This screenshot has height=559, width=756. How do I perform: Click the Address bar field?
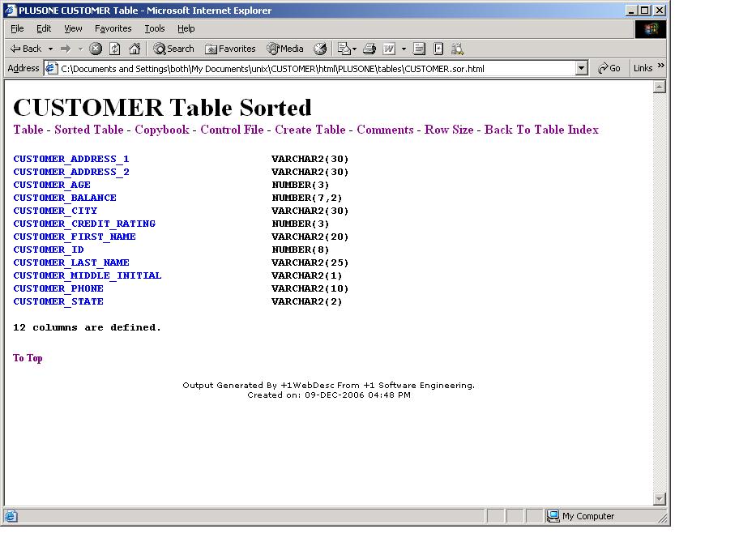point(316,68)
